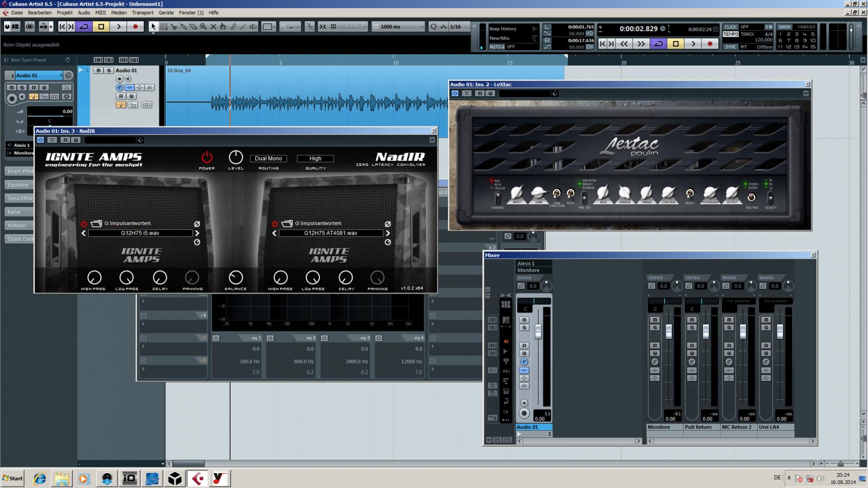Open LeXtac preset menu arrow
Image resolution: width=868 pixels, height=488 pixels.
click(x=806, y=93)
